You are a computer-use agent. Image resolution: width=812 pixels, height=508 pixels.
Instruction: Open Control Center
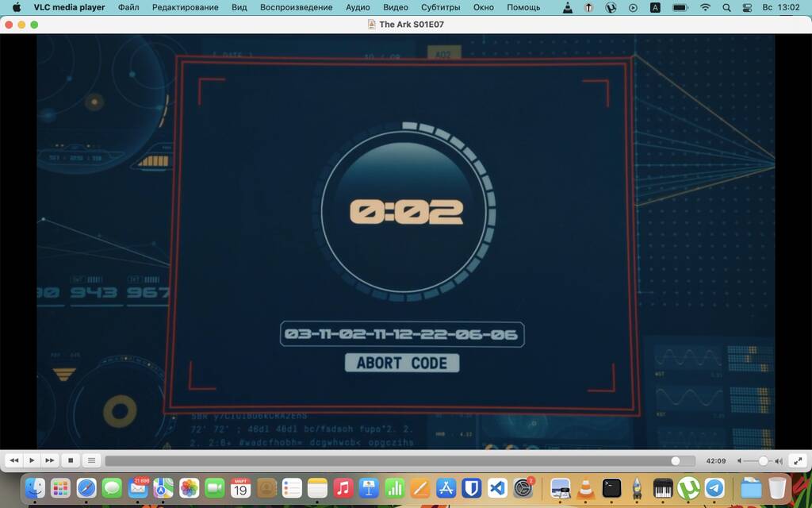[x=747, y=7]
